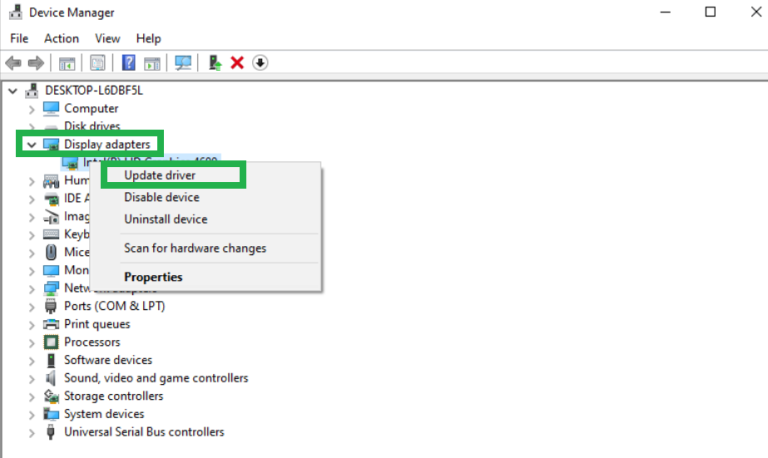This screenshot has width=768, height=458.
Task: Select the Computer tree label
Action: coord(91,109)
